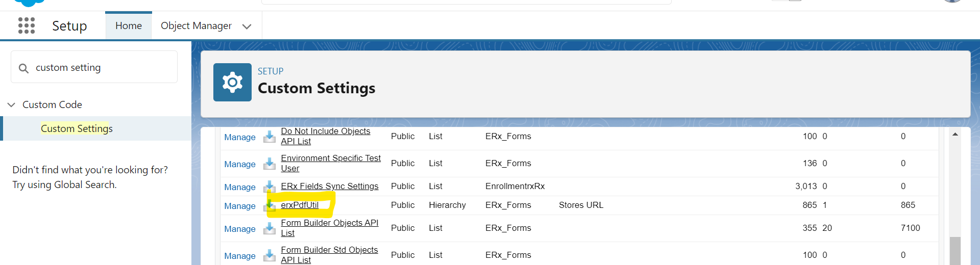980x265 pixels.
Task: Open the Object Manager tab
Action: pos(196,26)
